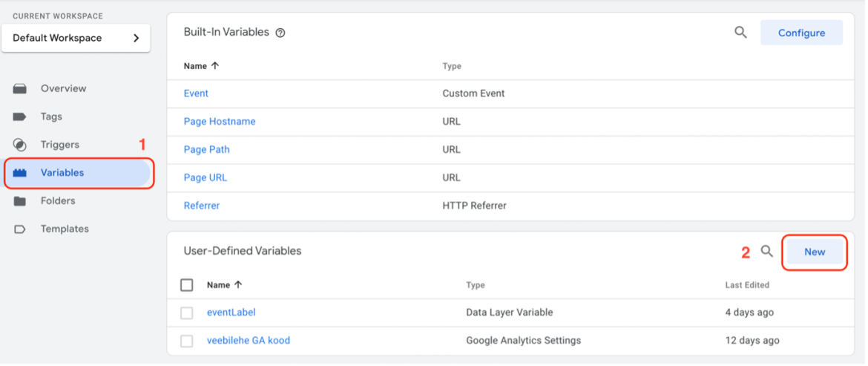
Task: Click the New variable button
Action: click(815, 252)
